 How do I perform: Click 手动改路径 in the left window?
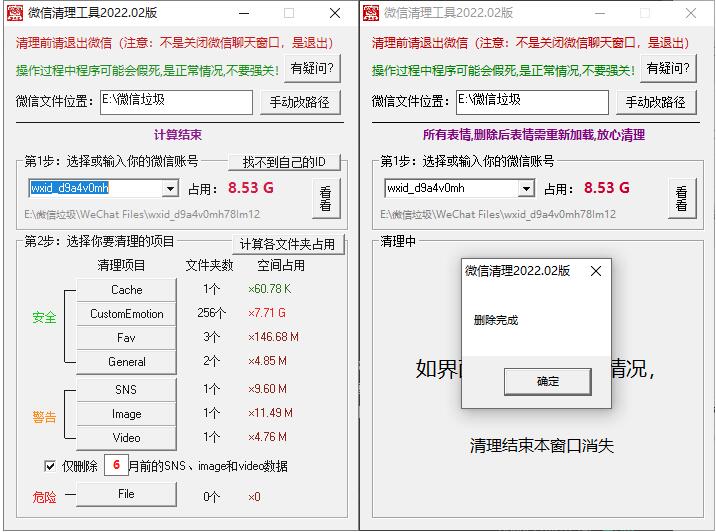click(x=300, y=102)
